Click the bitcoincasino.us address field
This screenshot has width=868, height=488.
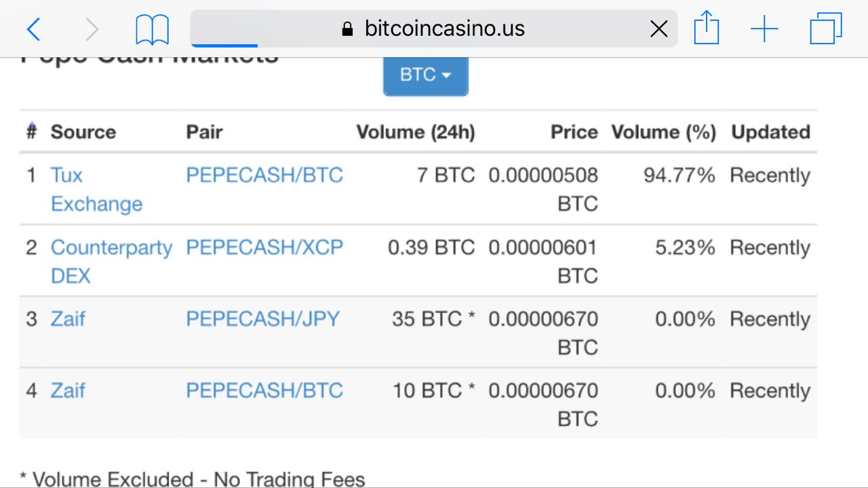pyautogui.click(x=433, y=29)
